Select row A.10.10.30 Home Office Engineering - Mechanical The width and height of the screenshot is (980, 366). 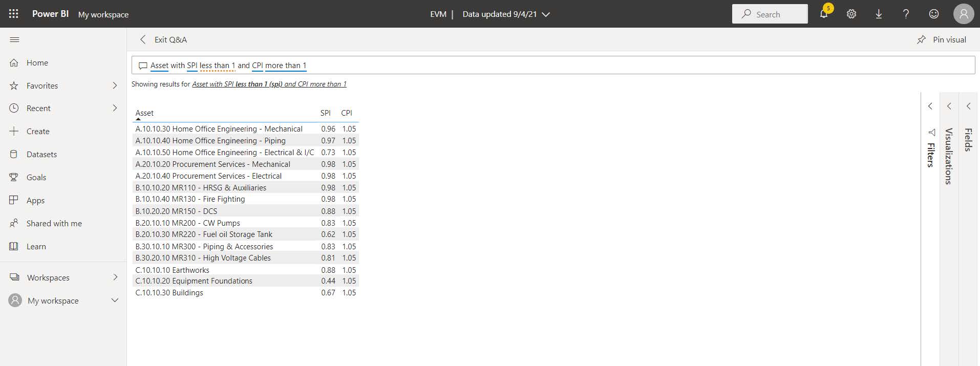pos(245,128)
